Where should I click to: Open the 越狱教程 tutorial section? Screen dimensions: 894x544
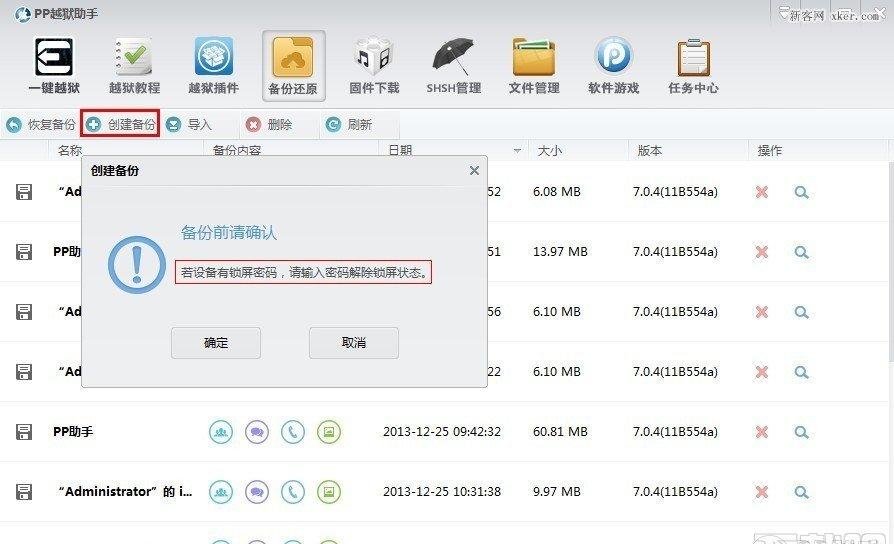coord(135,66)
